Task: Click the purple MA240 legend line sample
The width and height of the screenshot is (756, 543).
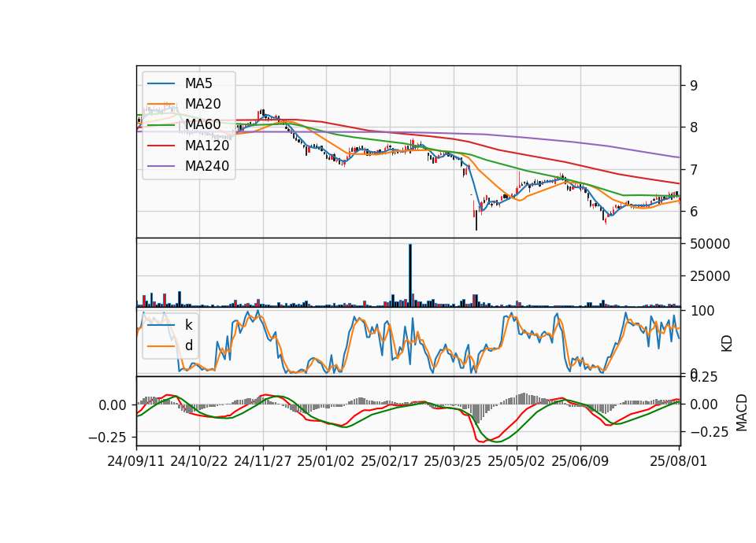Action: point(161,166)
